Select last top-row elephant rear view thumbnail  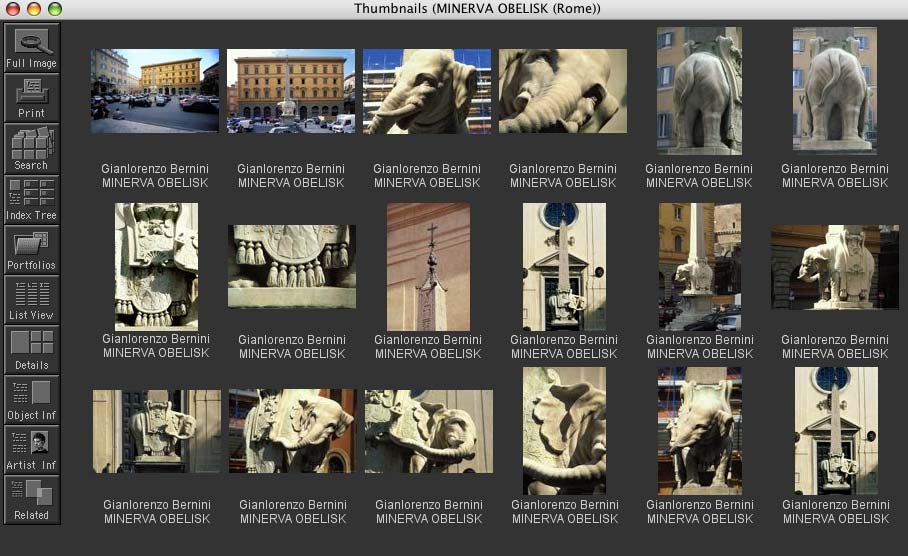[x=834, y=91]
